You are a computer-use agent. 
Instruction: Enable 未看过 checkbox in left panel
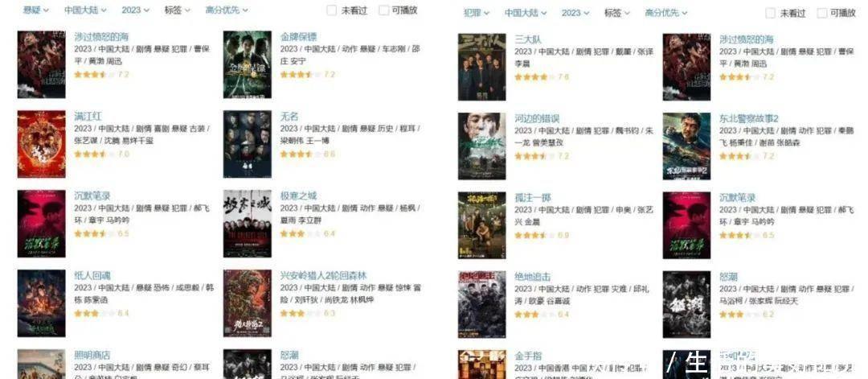coord(332,10)
